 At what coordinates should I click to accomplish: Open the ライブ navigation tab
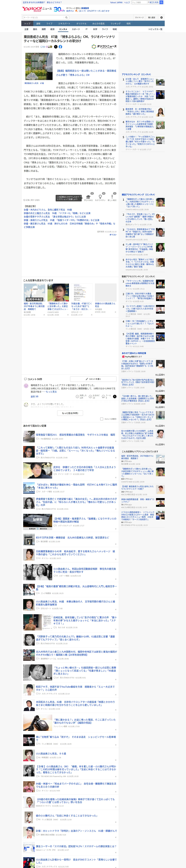(x=49, y=24)
